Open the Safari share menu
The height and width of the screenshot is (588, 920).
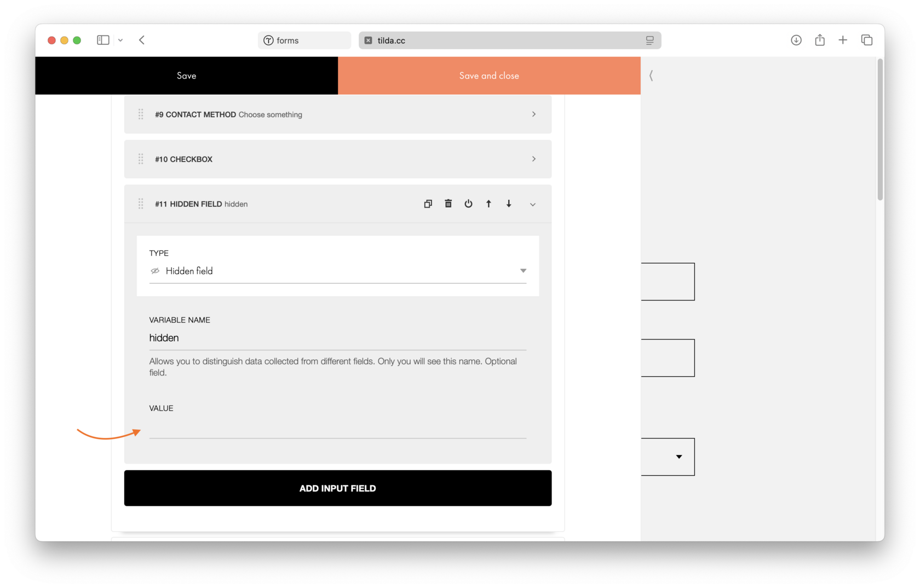(820, 40)
